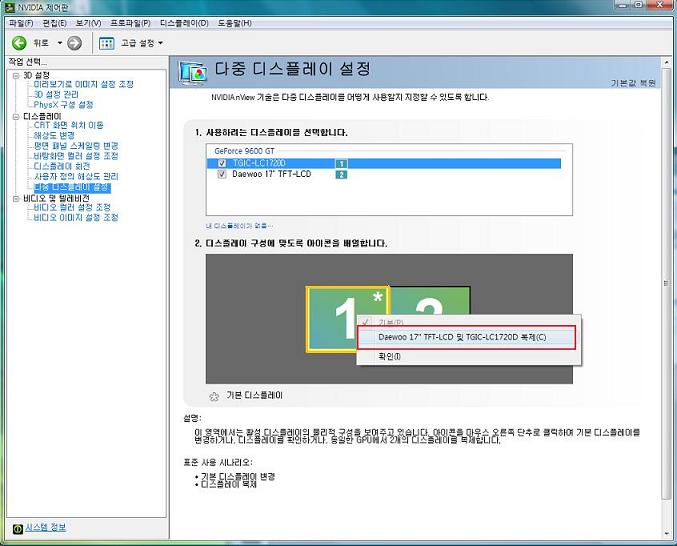Open the 보기(V) menu
Image resolution: width=677 pixels, height=546 pixels.
88,23
